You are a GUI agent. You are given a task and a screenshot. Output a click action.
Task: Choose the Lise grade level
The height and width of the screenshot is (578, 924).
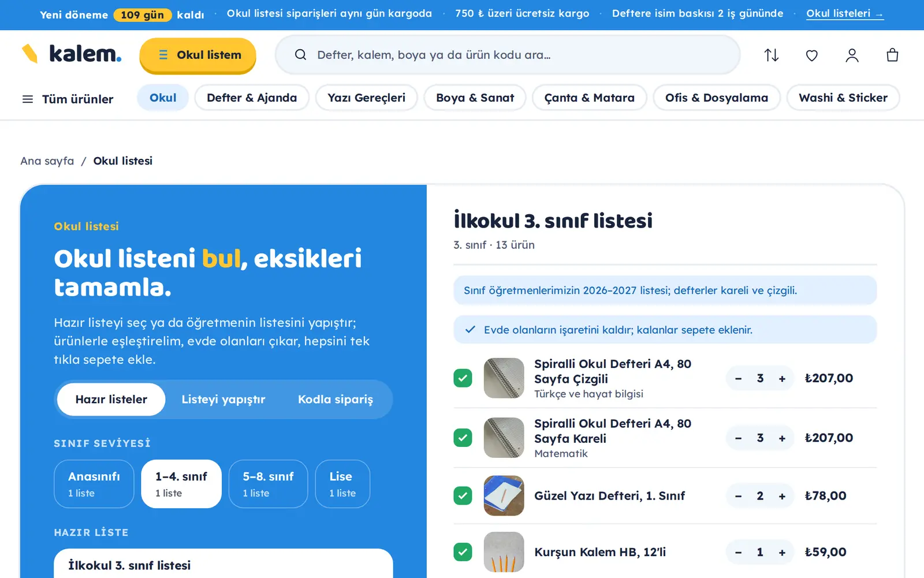tap(342, 484)
